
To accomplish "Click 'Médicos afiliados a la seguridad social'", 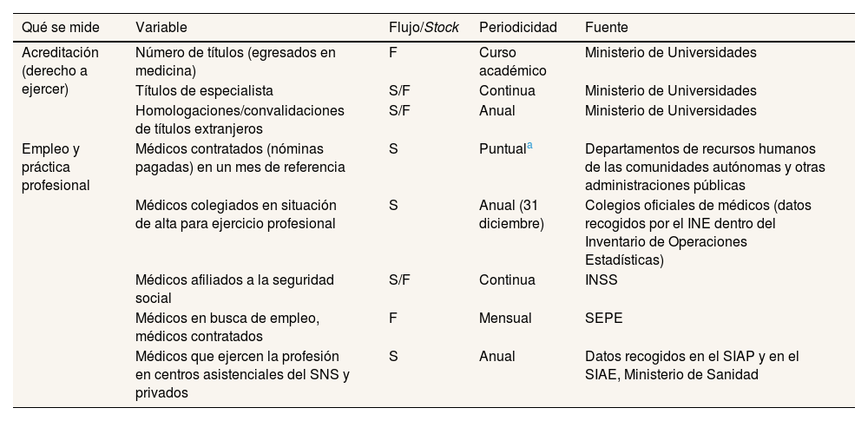I will tap(234, 289).
